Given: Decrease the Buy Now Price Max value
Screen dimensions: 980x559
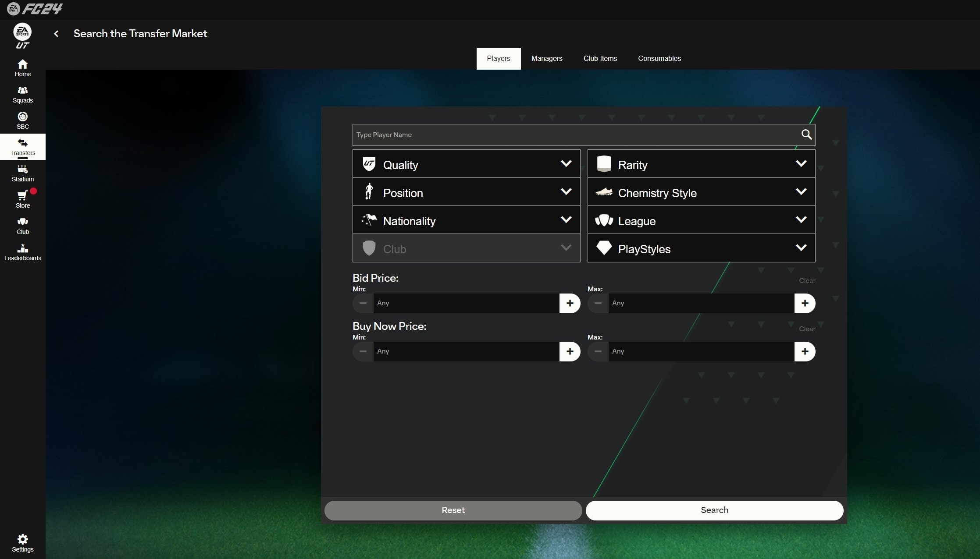Looking at the screenshot, I should click(x=598, y=351).
